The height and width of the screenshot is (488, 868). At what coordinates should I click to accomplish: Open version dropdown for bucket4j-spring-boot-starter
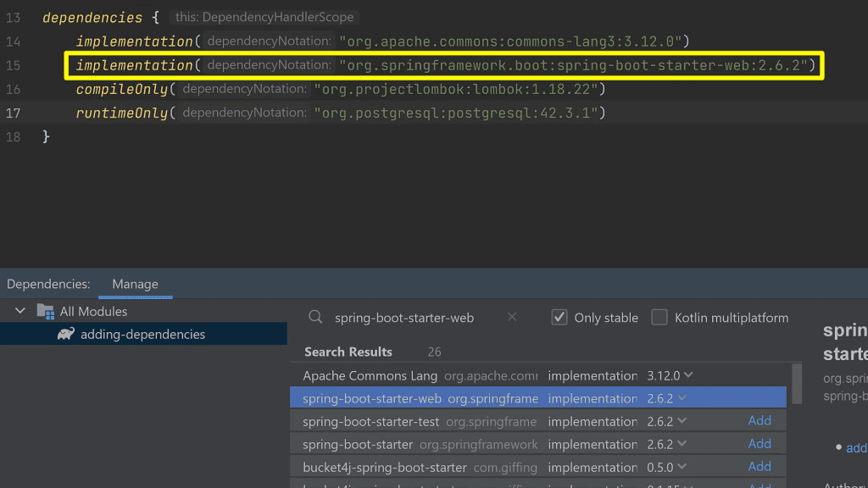tap(682, 467)
